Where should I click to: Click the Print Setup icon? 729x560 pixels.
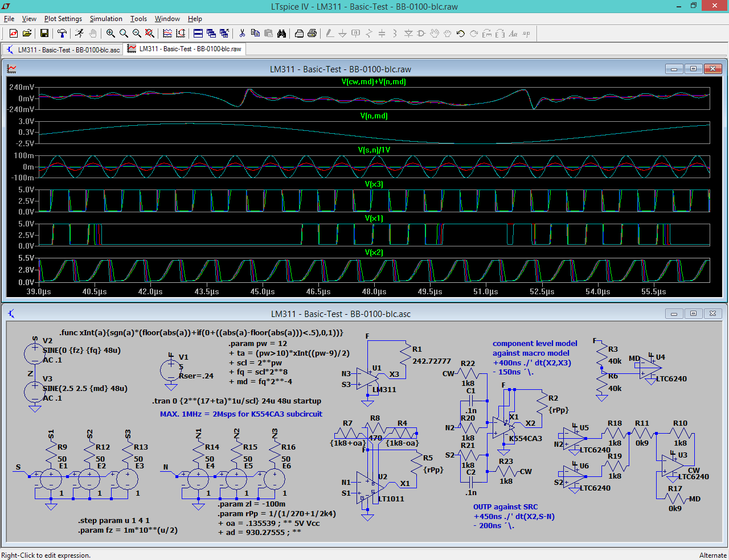[299, 34]
